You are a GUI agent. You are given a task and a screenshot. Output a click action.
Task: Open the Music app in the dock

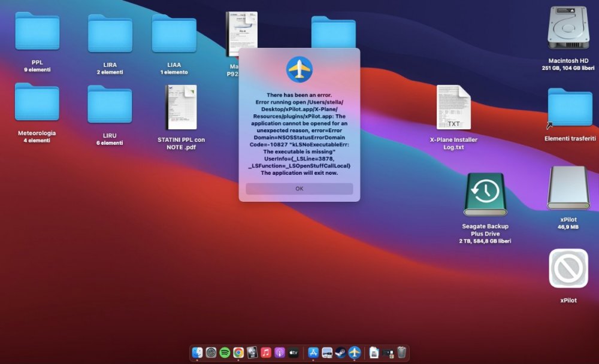pyautogui.click(x=266, y=353)
